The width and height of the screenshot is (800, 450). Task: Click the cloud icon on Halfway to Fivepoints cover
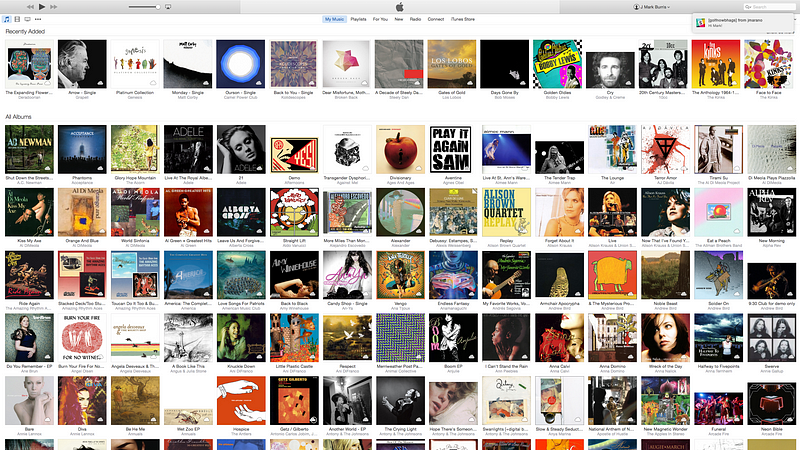737,356
